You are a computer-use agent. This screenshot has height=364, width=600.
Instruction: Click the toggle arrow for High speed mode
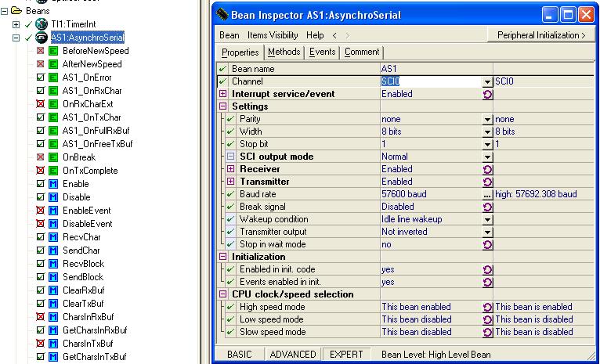[487, 307]
